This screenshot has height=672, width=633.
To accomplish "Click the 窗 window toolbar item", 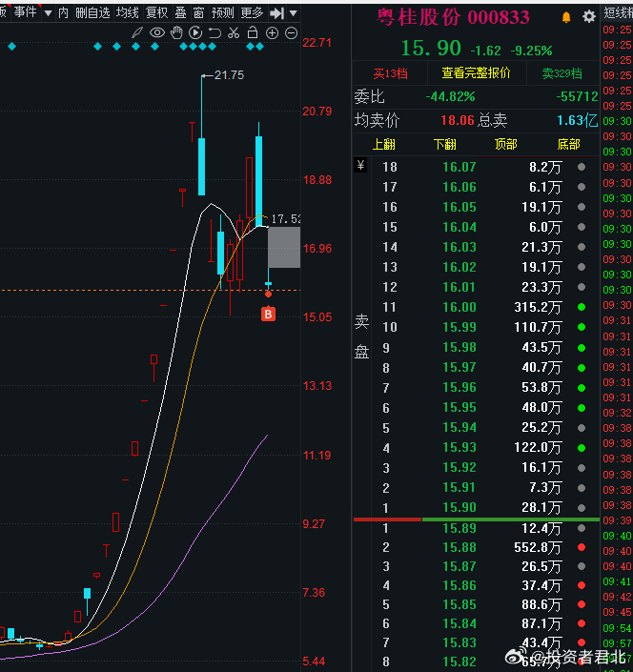I will (199, 12).
